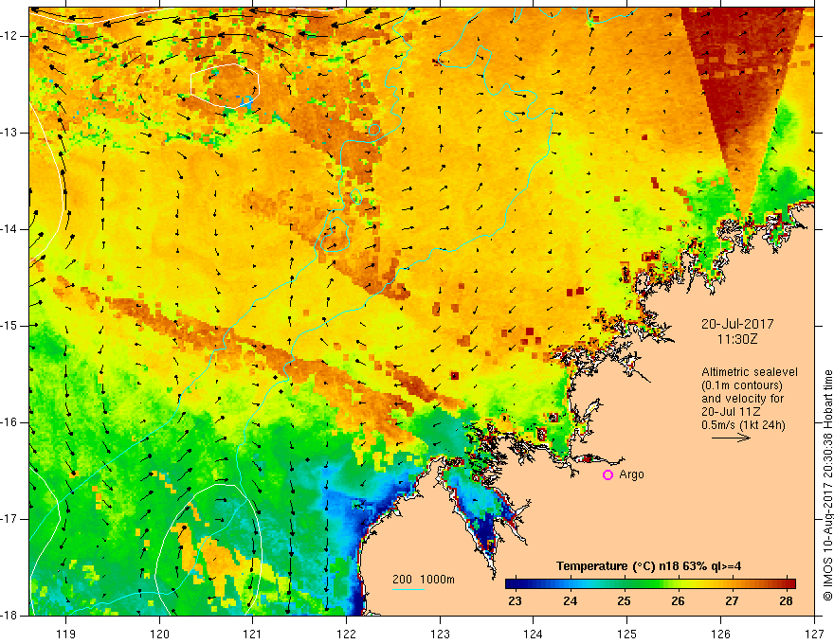Click colorbar tick label '27'
This screenshot has width=834, height=644.
(732, 601)
